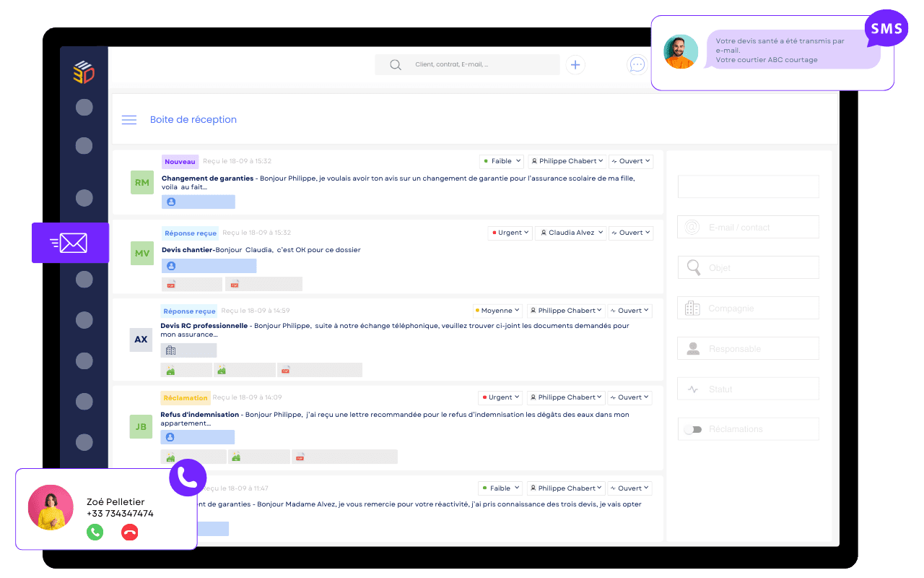Click the JB sender avatar
The height and width of the screenshot is (578, 924).
pyautogui.click(x=141, y=426)
